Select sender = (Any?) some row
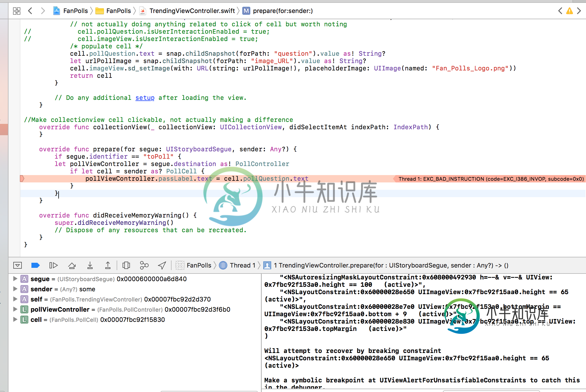Screen dimensions: 586x392 [x=63, y=289]
